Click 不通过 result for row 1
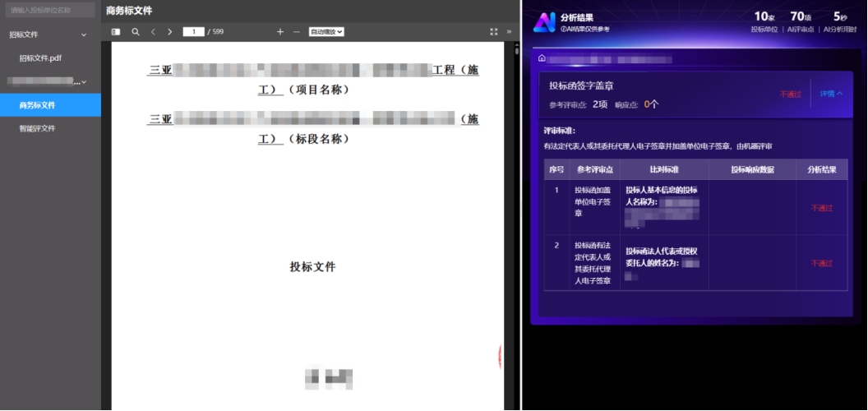 pyautogui.click(x=822, y=208)
